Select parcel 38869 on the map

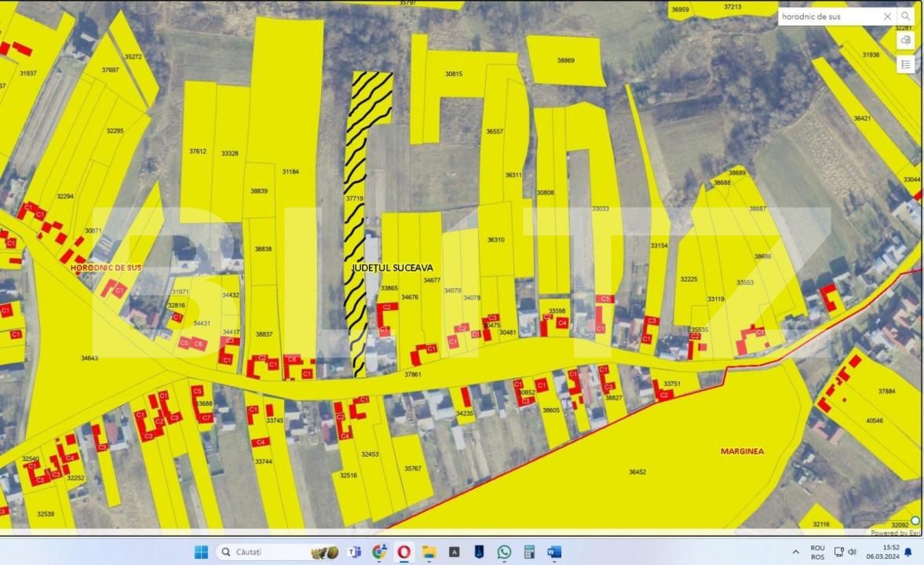point(565,60)
